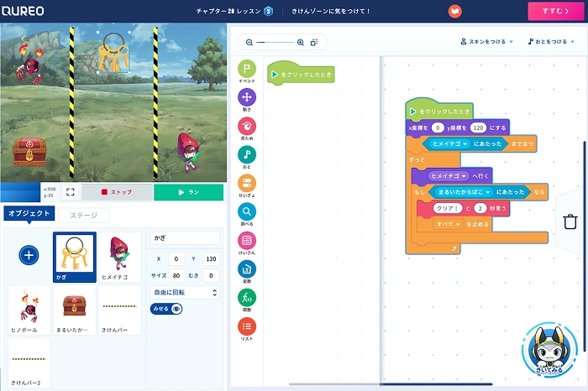Click the zoom slider track in workspace
This screenshot has width=588, height=391.
coord(277,42)
